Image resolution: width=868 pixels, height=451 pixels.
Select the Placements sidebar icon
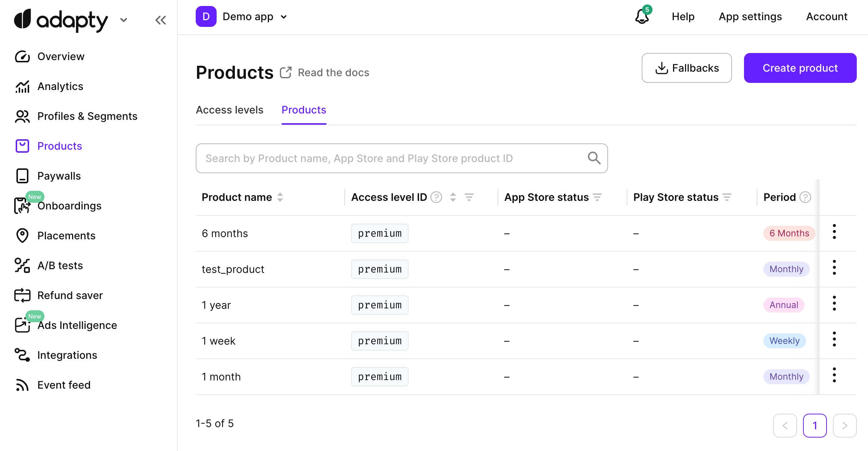point(22,236)
